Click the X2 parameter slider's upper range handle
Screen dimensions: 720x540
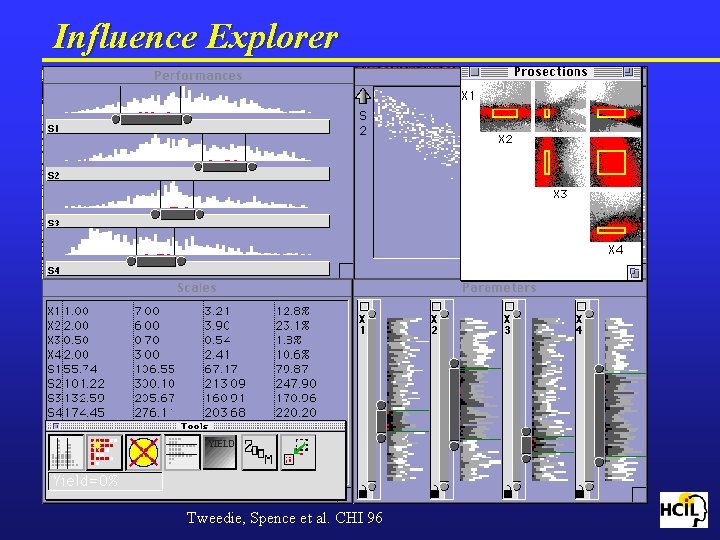(x=454, y=364)
